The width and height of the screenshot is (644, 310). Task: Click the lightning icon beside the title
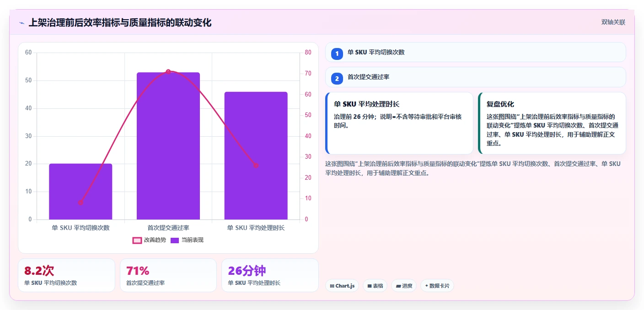[21, 23]
